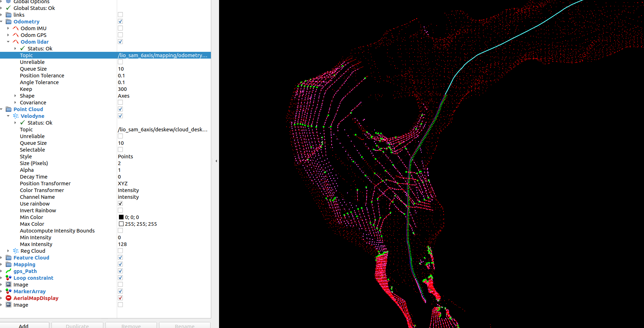Screen dimensions: 644x328
Task: Expand the Covariance property
Action: click(15, 102)
